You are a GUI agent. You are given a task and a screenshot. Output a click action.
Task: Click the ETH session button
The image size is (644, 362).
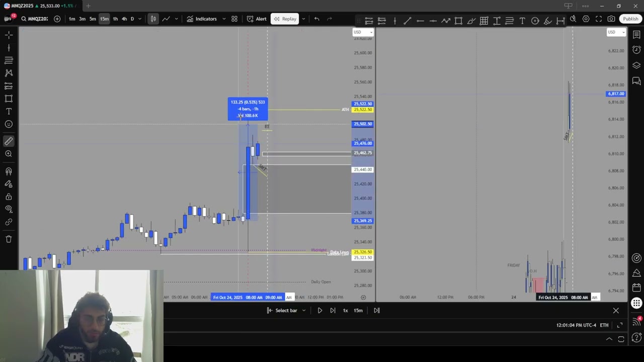[604, 325]
